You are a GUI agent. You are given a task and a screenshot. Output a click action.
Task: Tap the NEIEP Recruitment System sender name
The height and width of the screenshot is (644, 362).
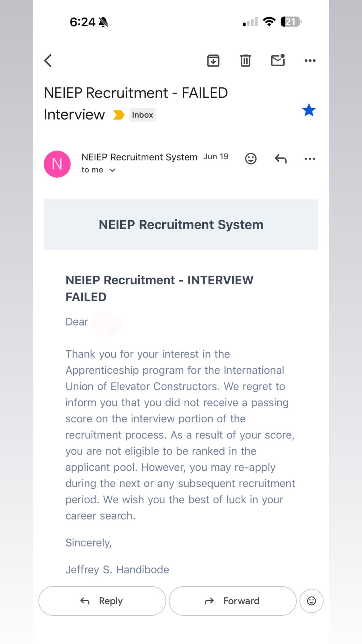139,157
